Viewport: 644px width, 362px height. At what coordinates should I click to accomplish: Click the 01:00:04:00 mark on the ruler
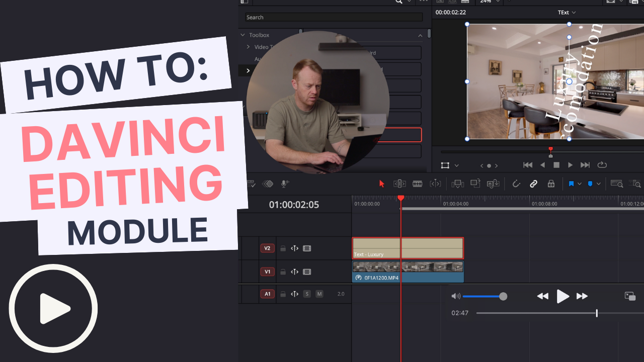click(x=456, y=204)
